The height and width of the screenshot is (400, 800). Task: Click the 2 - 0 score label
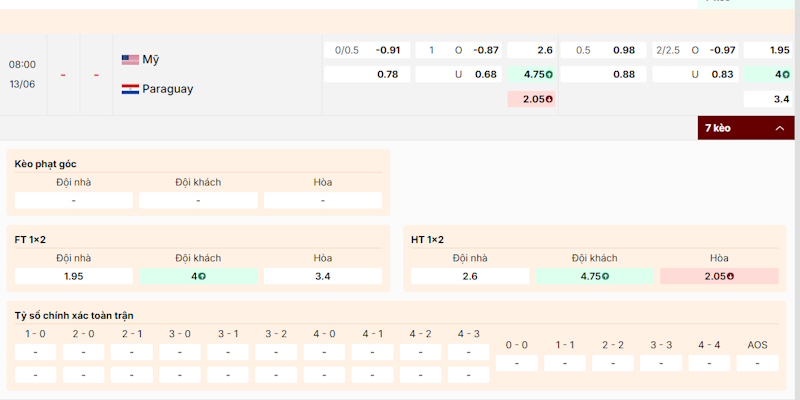(83, 334)
